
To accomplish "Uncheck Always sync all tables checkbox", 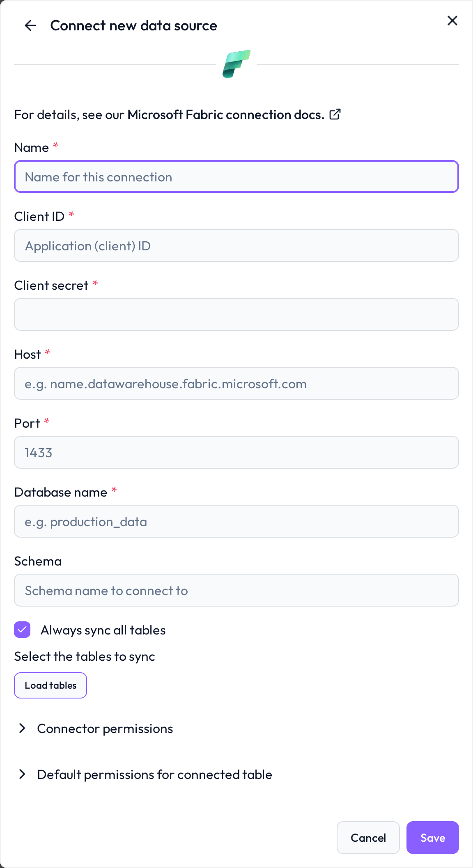I will (x=22, y=630).
